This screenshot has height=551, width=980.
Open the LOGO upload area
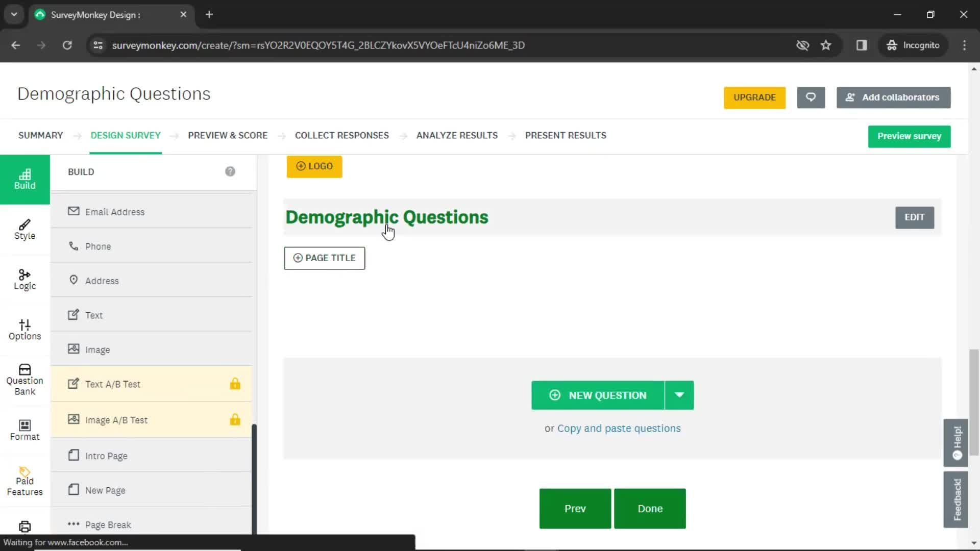314,165
